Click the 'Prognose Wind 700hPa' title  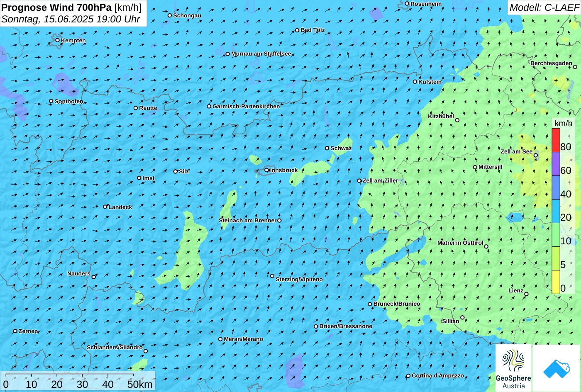(x=56, y=7)
